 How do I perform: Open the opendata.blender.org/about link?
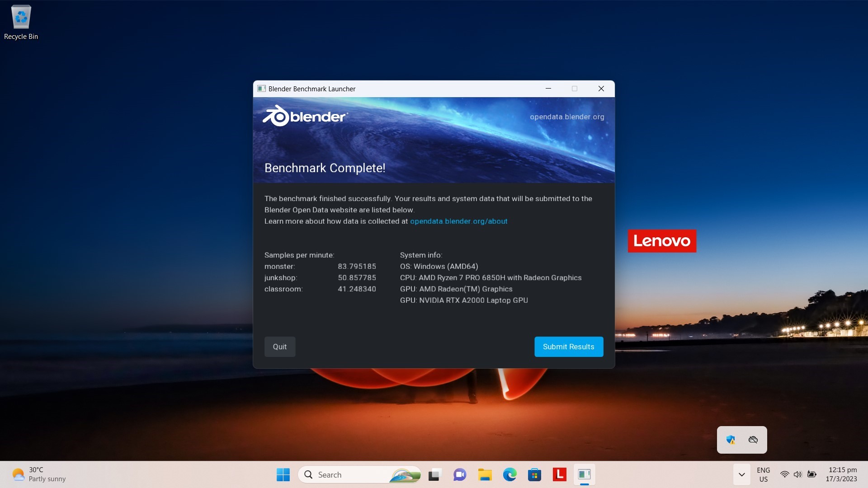458,221
